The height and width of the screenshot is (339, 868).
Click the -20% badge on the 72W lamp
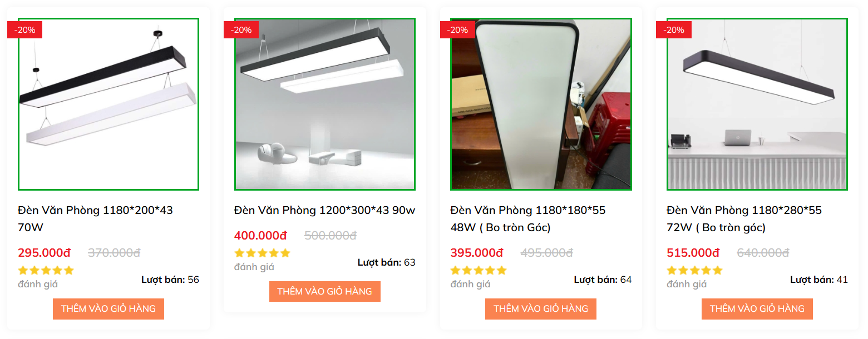tap(674, 30)
